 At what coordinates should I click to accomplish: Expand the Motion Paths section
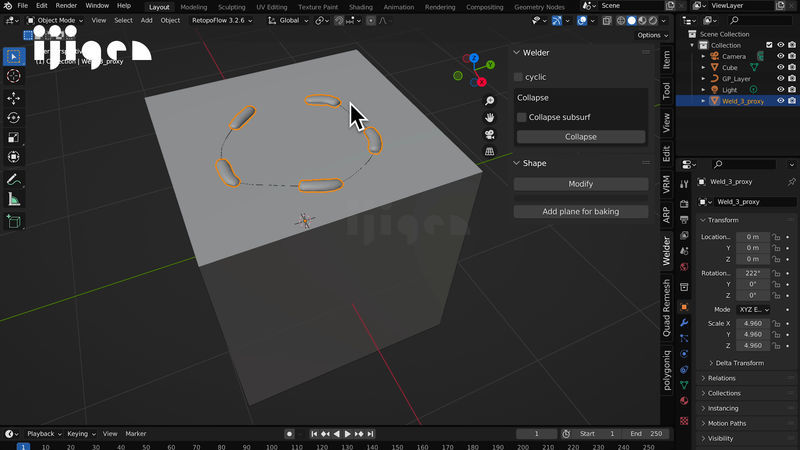[727, 423]
